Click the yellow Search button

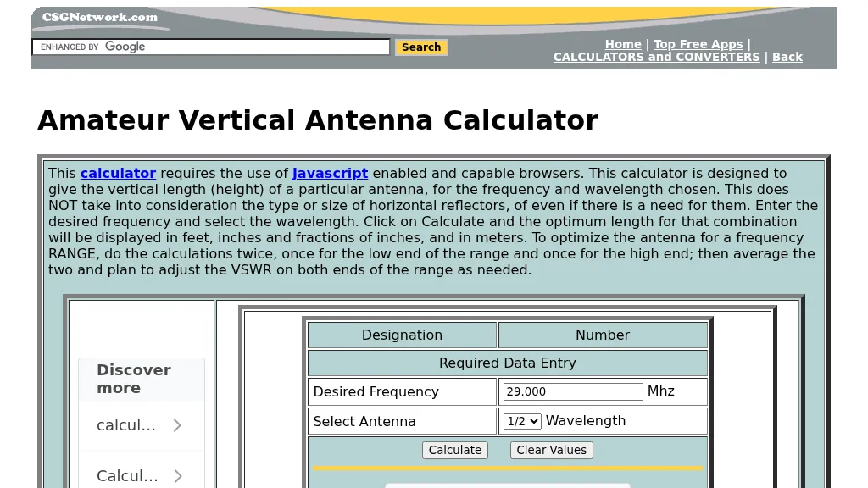click(421, 47)
